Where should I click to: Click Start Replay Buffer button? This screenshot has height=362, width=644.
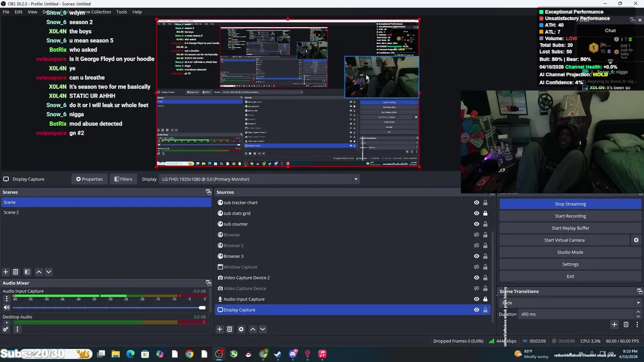[x=571, y=228]
